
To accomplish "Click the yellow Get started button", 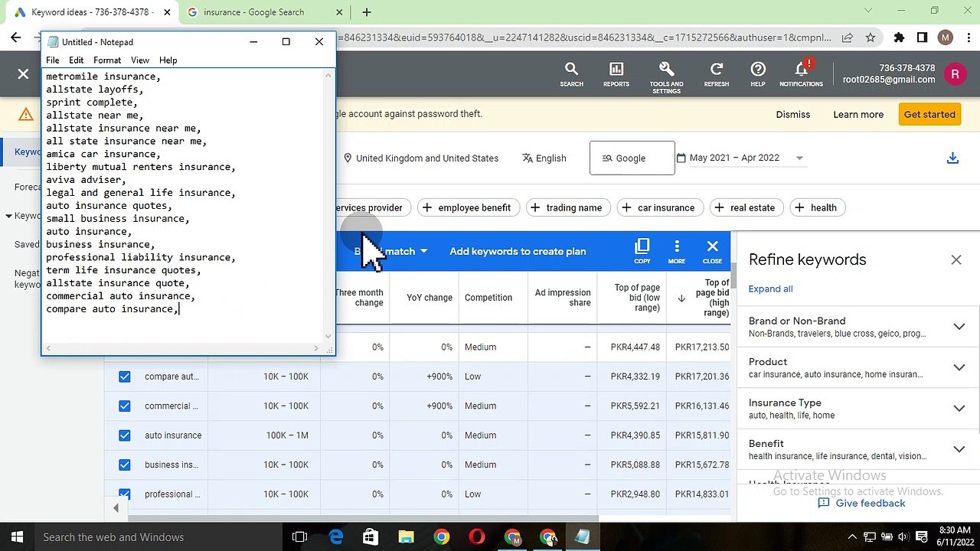I will click(x=929, y=114).
